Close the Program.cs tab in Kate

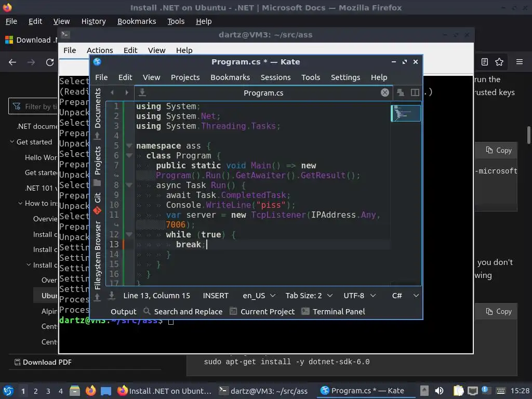tap(385, 92)
